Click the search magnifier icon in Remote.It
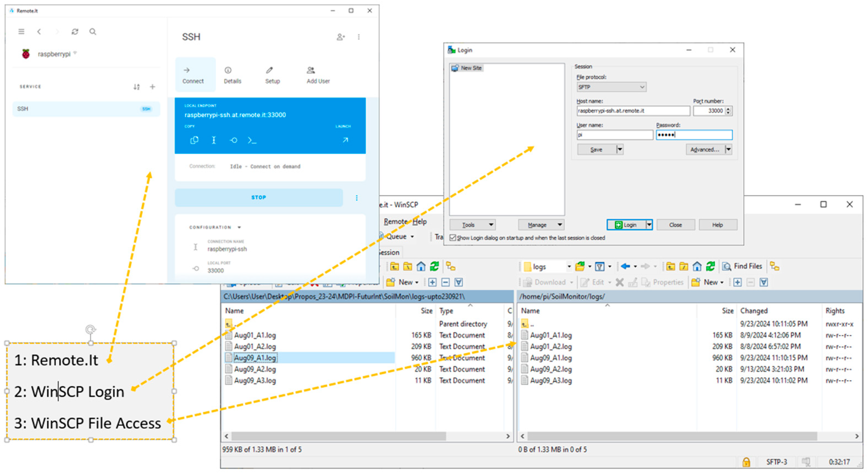Screen dimensions: 868x474 point(93,32)
